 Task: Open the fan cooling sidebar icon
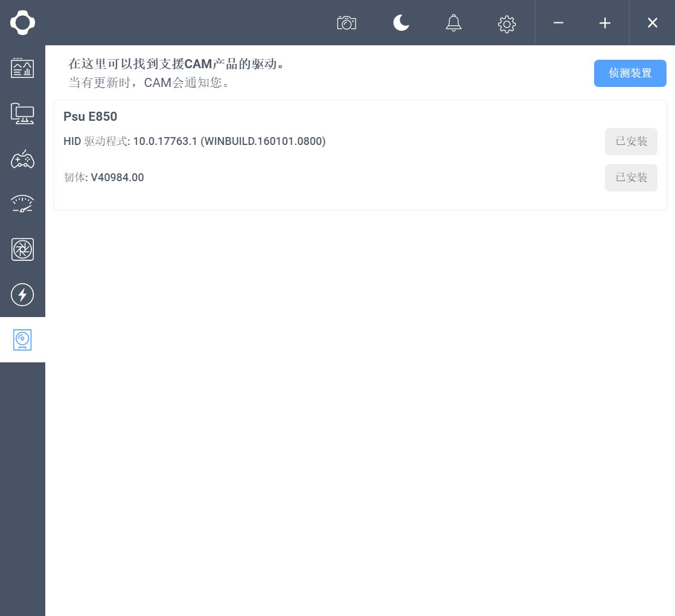22,249
